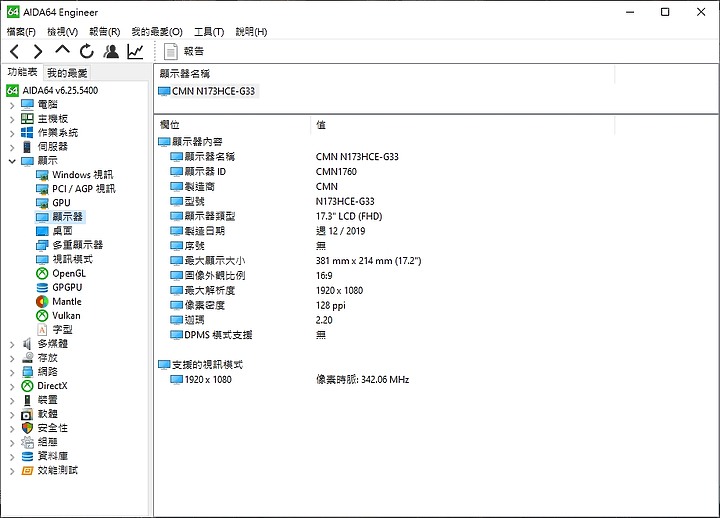Expand the 裝置 tree node
This screenshot has height=518, width=720.
[x=12, y=400]
